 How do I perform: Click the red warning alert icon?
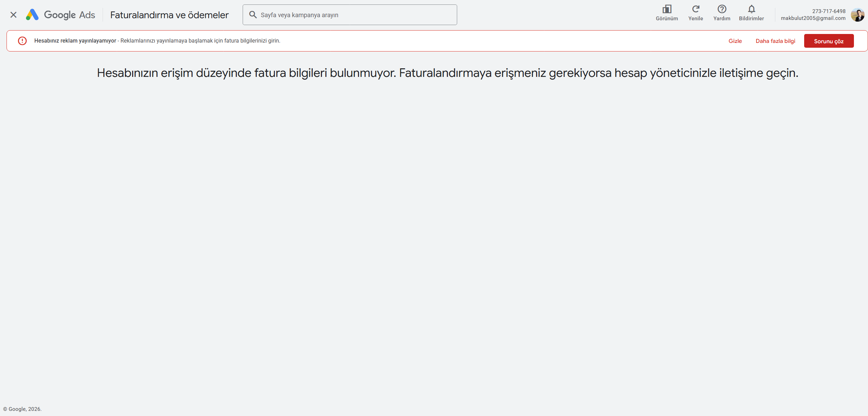tap(22, 41)
